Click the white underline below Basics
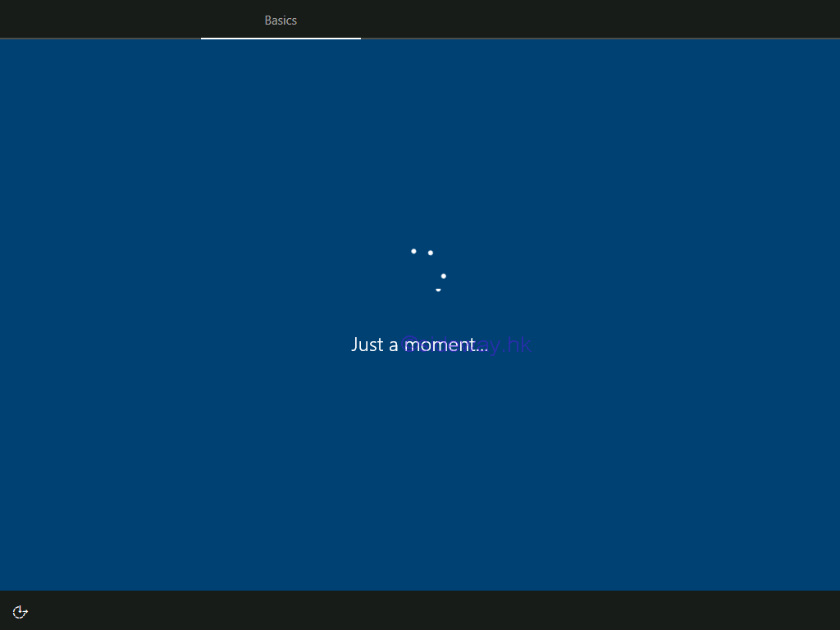840x630 pixels. point(281,38)
